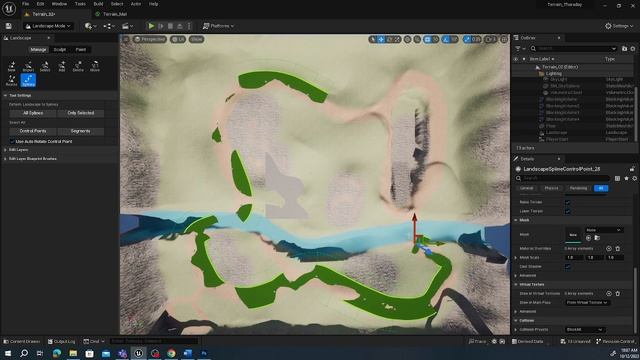This screenshot has height=360, width=640.
Task: Open Draw in Main Pass dropdown
Action: 587,302
